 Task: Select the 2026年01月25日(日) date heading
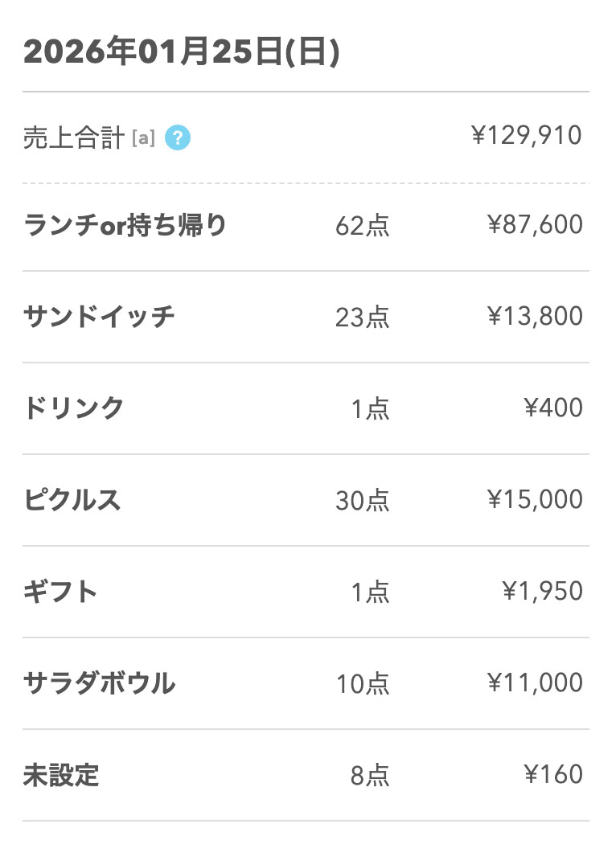(x=182, y=52)
